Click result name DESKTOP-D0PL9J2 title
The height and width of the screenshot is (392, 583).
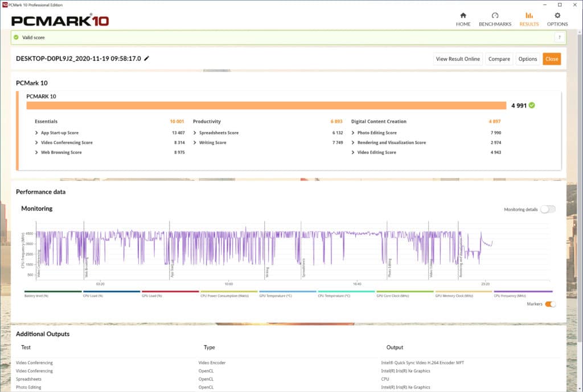tap(79, 59)
